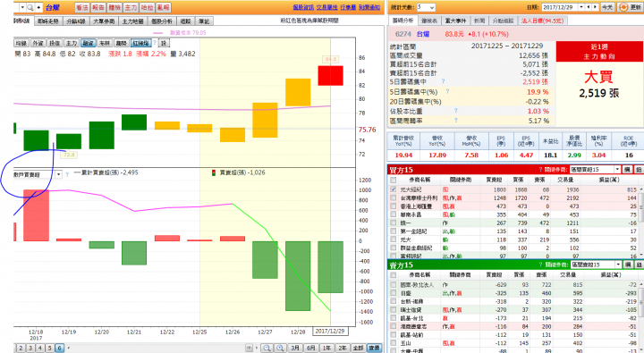Click the 看法 button in the top toolbar
This screenshot has height=353, width=644.
tap(81, 7)
